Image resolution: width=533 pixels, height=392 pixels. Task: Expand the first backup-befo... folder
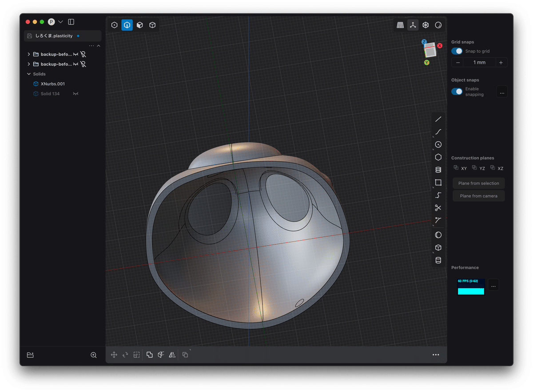tap(29, 54)
